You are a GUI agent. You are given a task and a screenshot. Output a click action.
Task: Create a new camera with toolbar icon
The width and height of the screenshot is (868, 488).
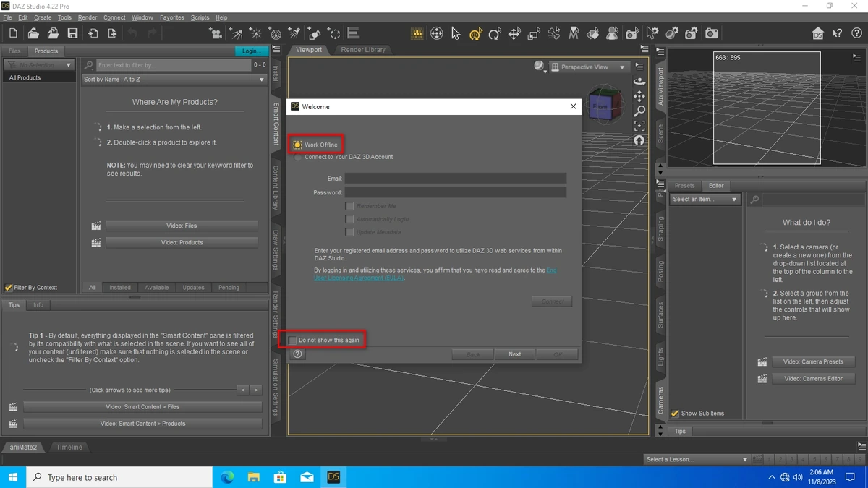(x=216, y=33)
